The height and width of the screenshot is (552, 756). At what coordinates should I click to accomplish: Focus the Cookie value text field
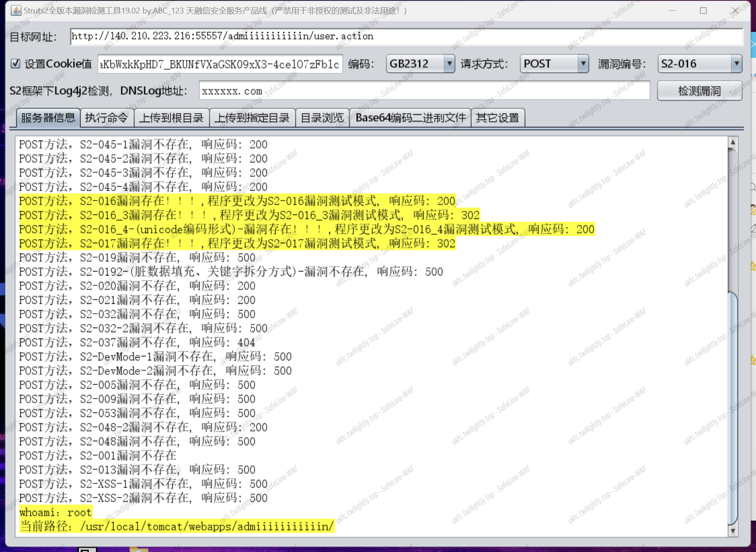coord(220,64)
